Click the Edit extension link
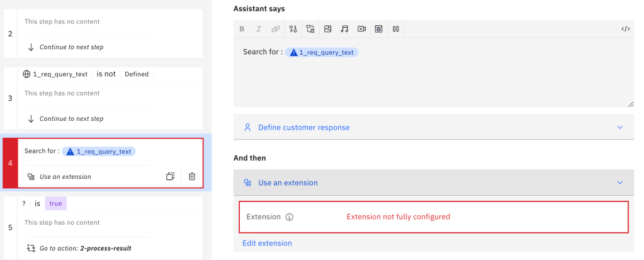Screen dimensions: 644x260 point(267,243)
